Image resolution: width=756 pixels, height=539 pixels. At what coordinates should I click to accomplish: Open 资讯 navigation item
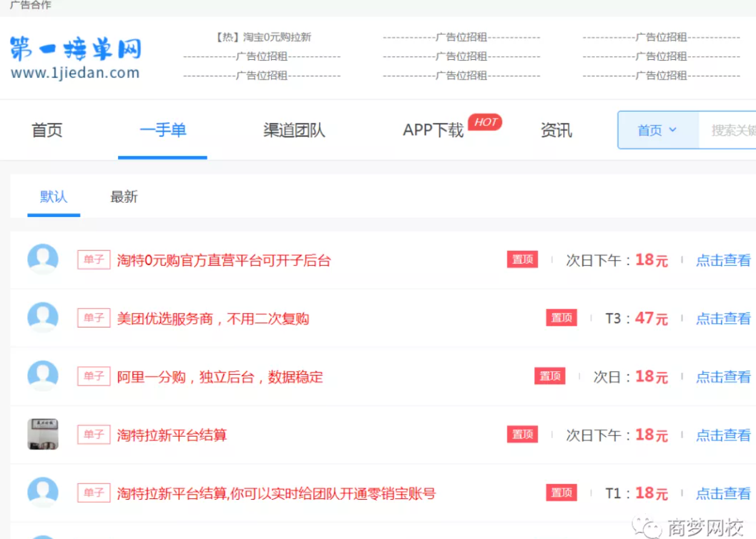pyautogui.click(x=556, y=130)
